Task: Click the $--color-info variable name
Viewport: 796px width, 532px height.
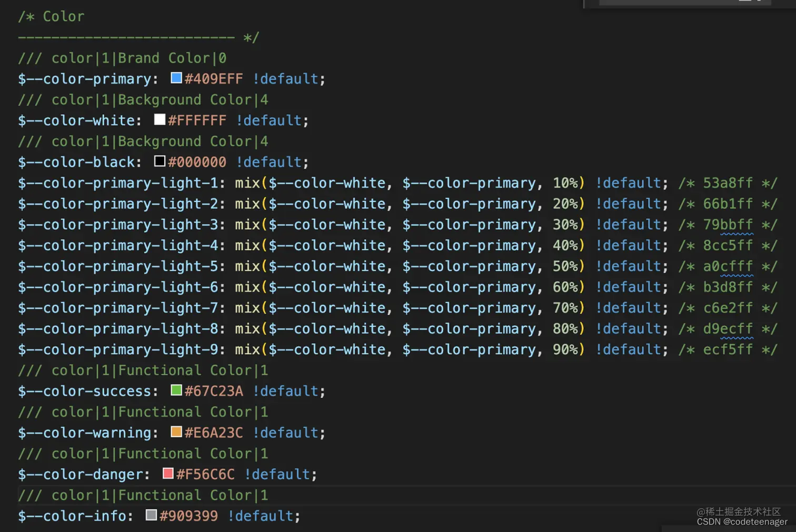Action: click(x=72, y=516)
